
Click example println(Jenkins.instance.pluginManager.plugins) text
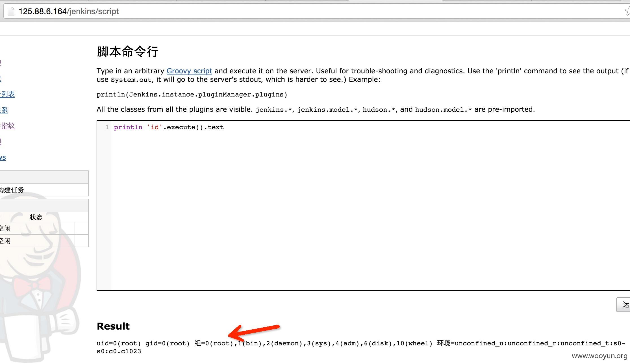[192, 95]
